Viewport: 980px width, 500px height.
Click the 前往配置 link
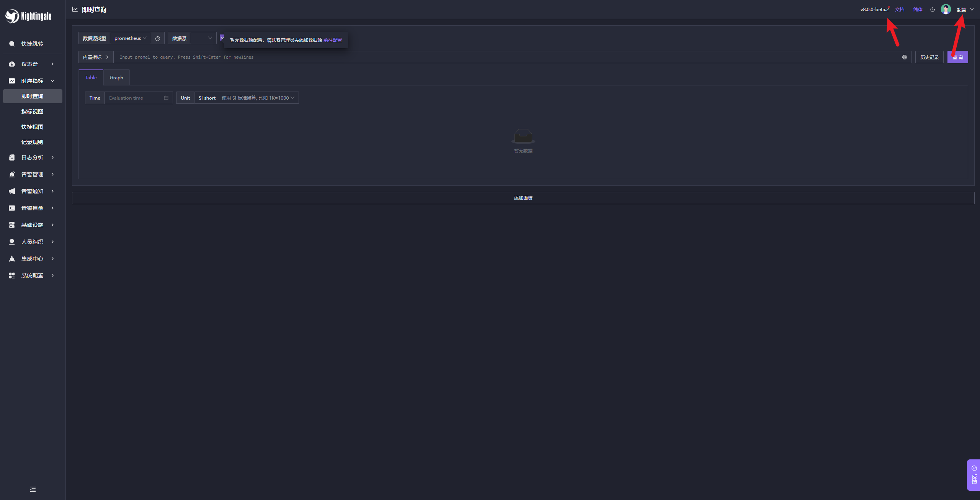point(332,40)
